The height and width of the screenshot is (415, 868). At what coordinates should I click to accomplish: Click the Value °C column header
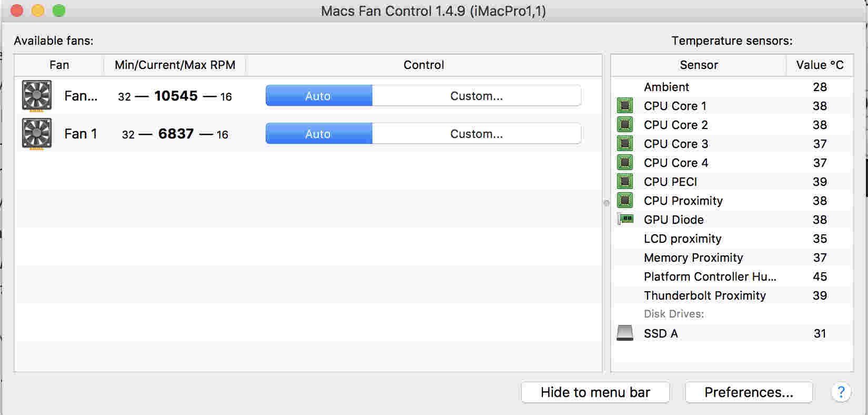820,65
